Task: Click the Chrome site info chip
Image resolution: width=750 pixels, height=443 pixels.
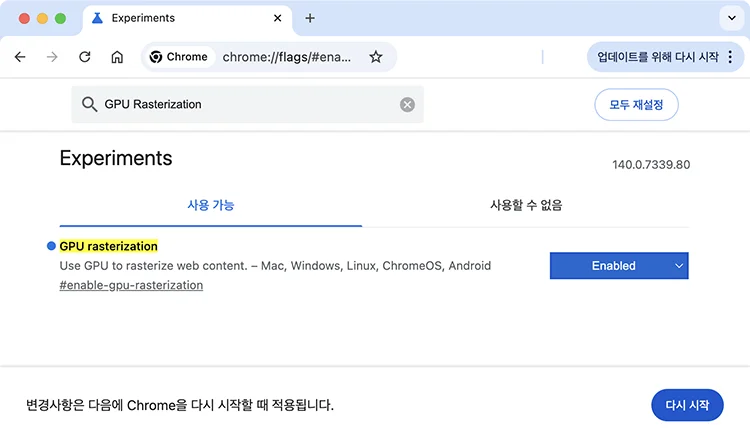Action: [178, 57]
